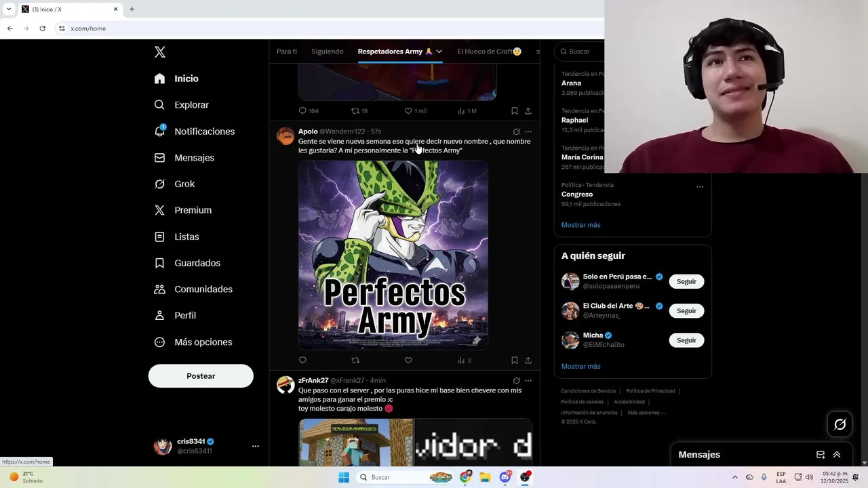Image resolution: width=868 pixels, height=488 pixels.
Task: Switch to the Siguiendo tab
Action: (328, 52)
